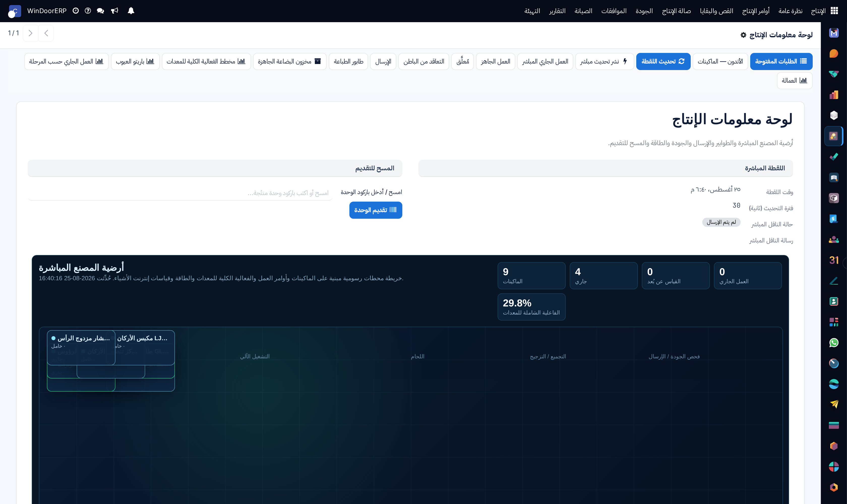This screenshot has width=847, height=504.
Task: Open the WhatsApp app icon
Action: click(833, 343)
